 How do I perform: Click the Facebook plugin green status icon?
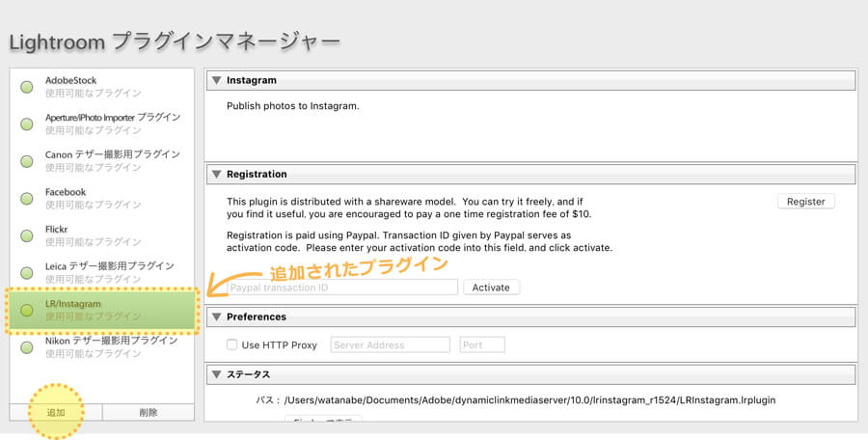point(27,199)
